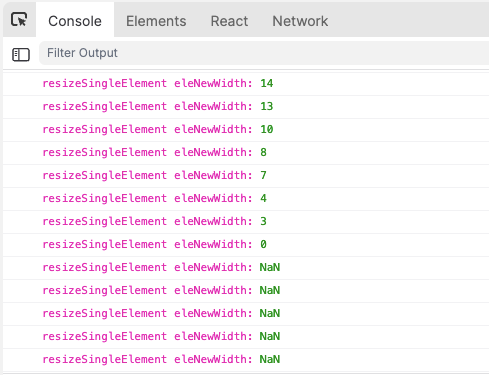Select the log line with value 7
489x375 pixels.
pos(246,176)
